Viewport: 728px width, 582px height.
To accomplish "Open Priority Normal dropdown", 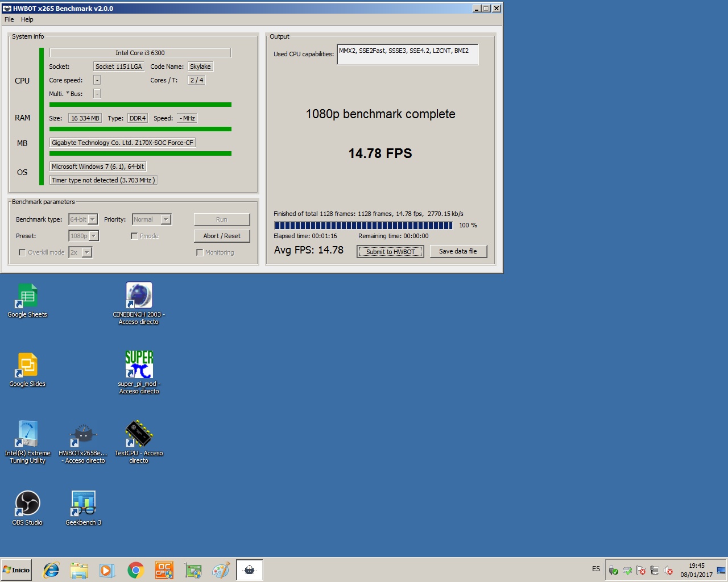I will coord(151,219).
